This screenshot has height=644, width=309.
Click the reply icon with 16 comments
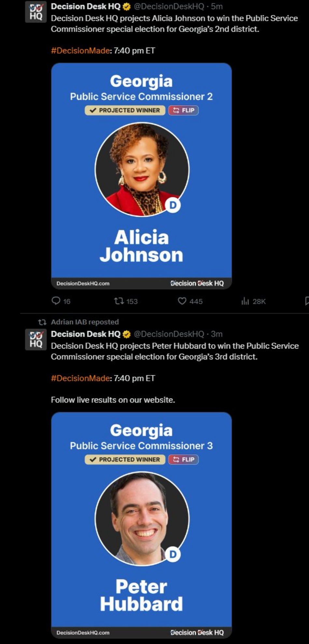coord(56,301)
